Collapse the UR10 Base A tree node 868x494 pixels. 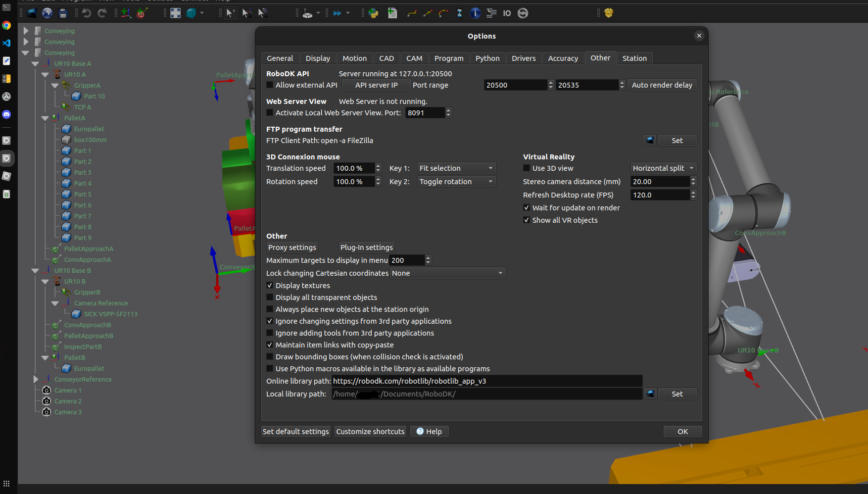click(x=35, y=64)
